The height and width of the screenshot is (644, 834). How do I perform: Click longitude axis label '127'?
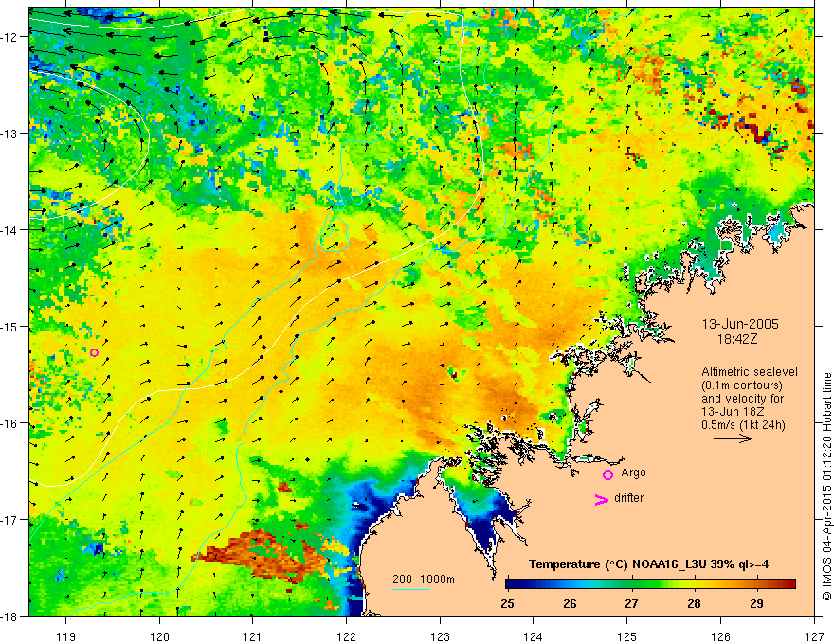814,636
